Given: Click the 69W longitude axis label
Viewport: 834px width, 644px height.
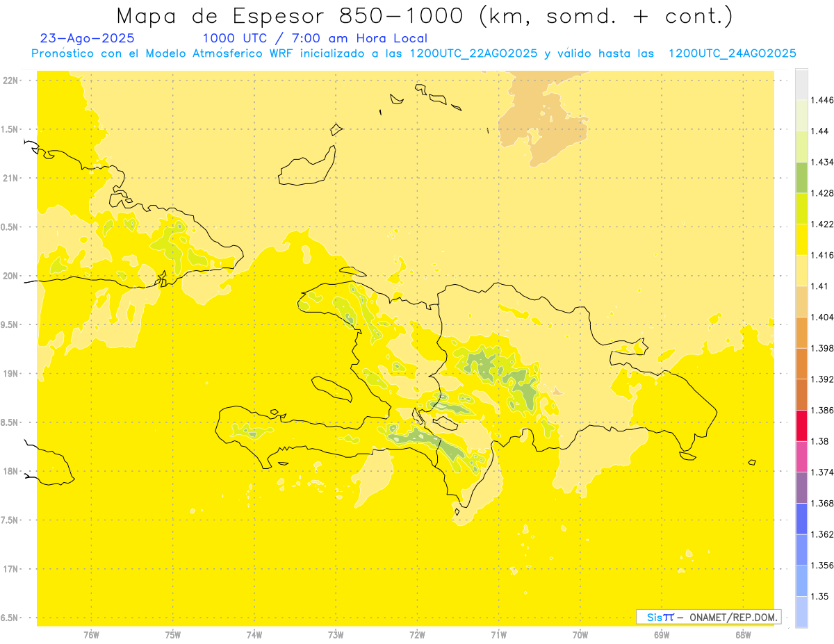Looking at the screenshot, I should (662, 635).
